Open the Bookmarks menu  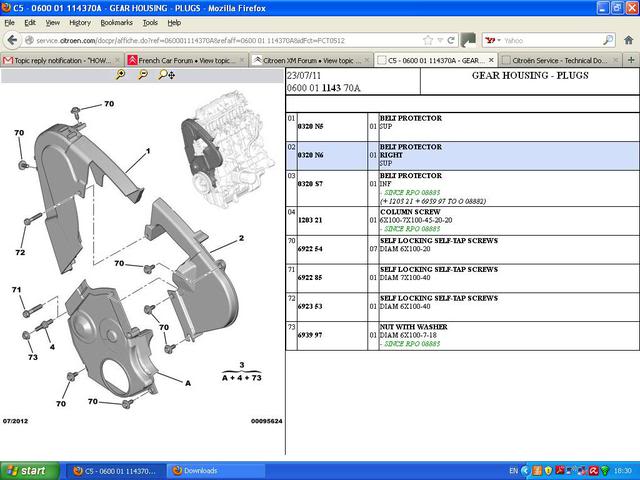[x=116, y=23]
